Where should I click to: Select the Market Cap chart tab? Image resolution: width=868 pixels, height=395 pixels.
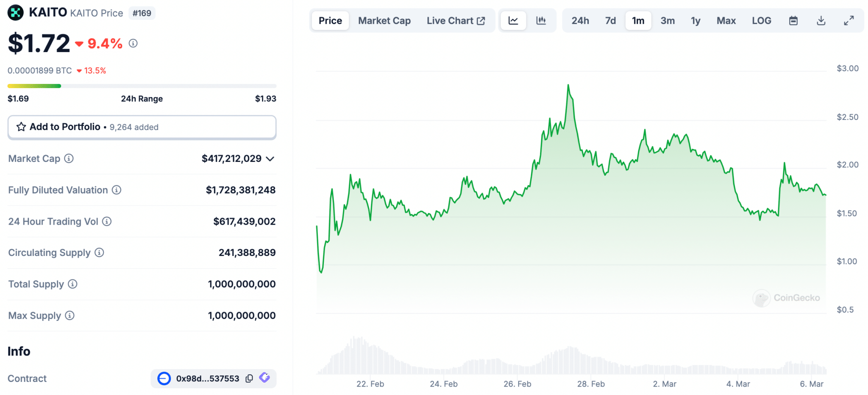pos(384,20)
